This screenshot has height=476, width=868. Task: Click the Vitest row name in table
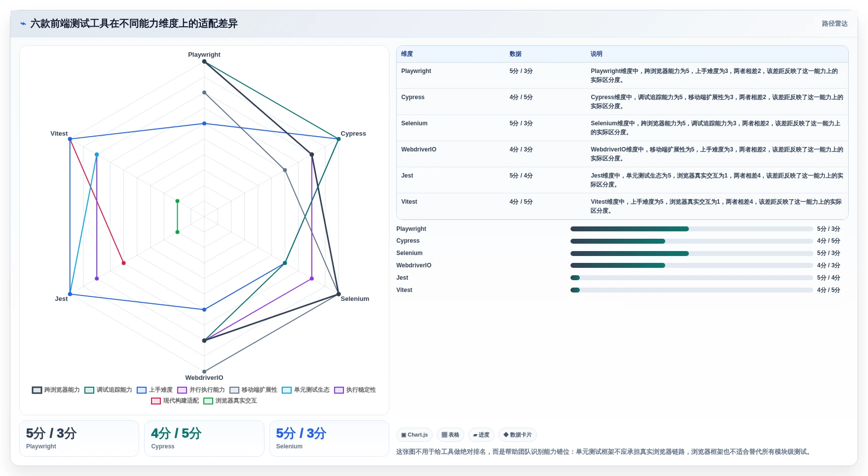click(409, 202)
